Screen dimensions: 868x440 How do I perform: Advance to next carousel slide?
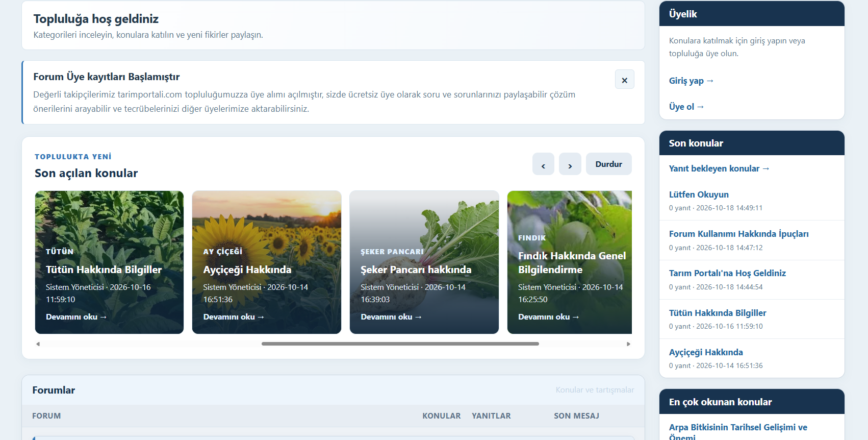click(570, 164)
